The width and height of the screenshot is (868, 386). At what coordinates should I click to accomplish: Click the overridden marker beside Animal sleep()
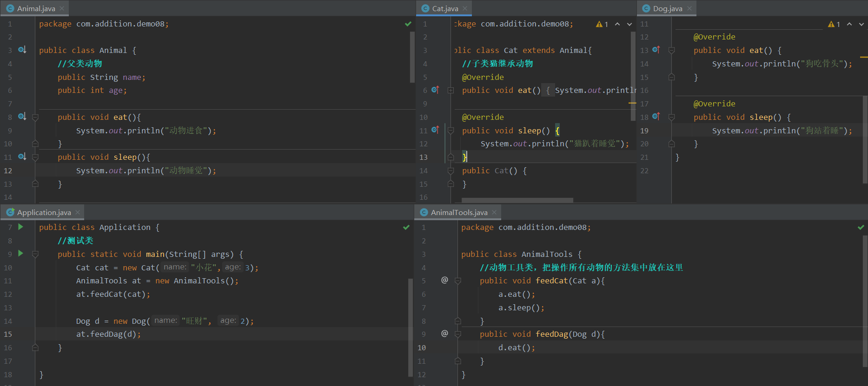[x=22, y=157]
